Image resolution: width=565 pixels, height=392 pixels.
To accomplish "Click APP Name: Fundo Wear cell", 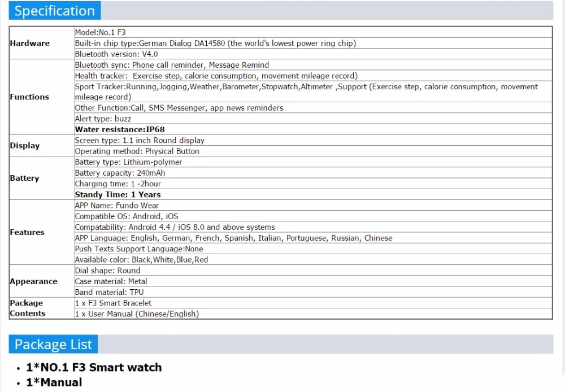I will 314,206.
